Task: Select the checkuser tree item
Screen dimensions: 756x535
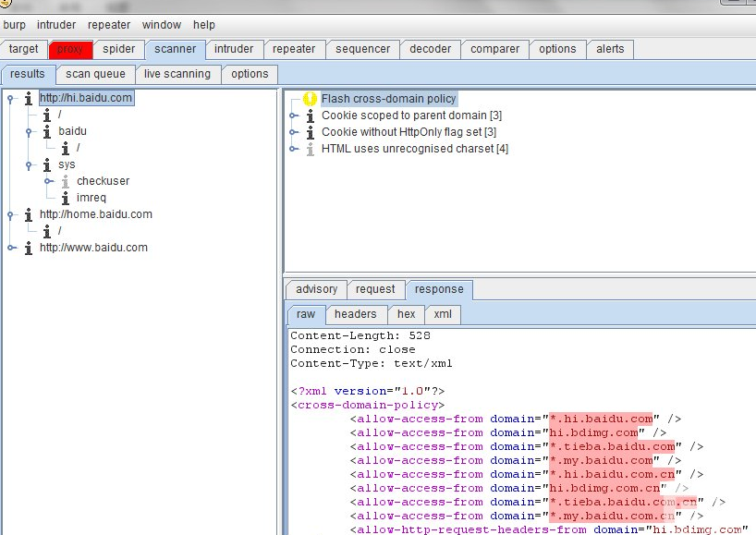Action: pos(104,181)
